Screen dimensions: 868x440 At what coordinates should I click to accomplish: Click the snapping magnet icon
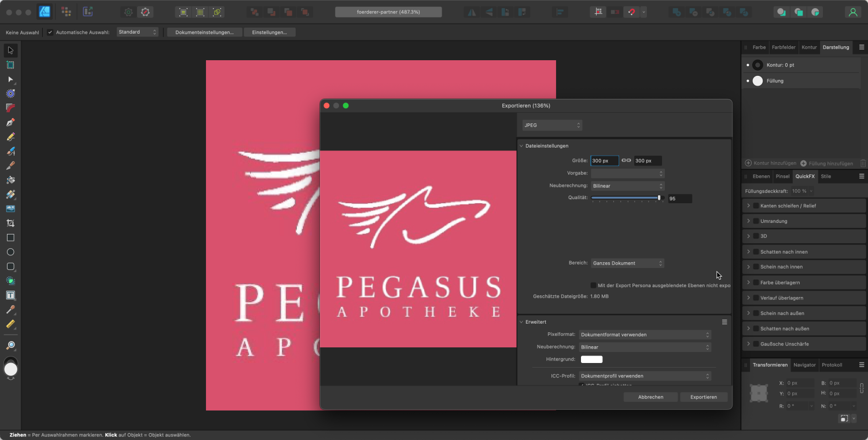coord(631,12)
